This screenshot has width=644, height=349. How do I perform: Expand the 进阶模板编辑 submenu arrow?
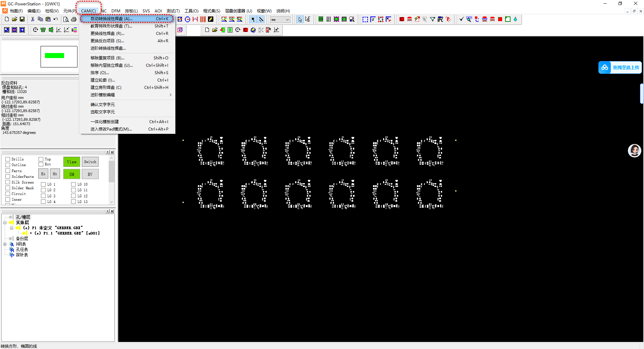point(170,95)
